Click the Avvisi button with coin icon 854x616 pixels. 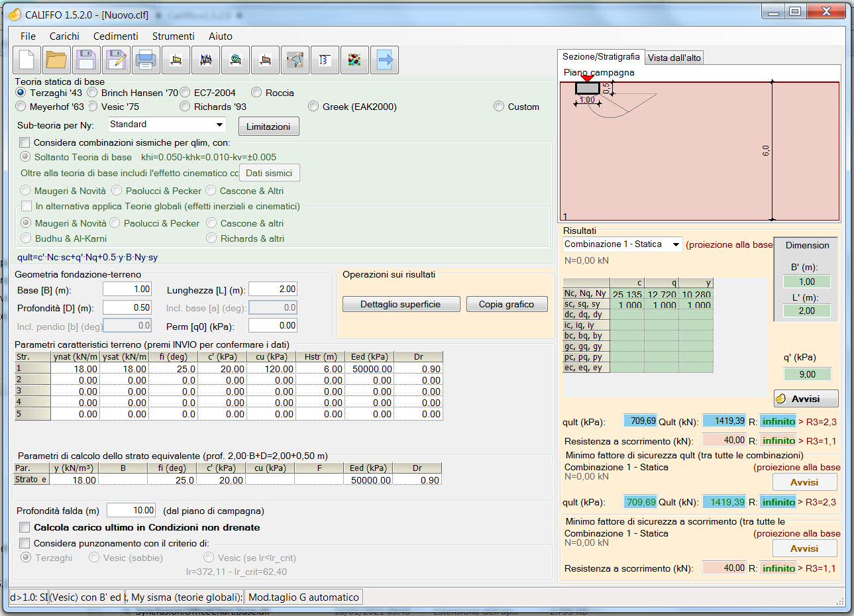coord(806,399)
